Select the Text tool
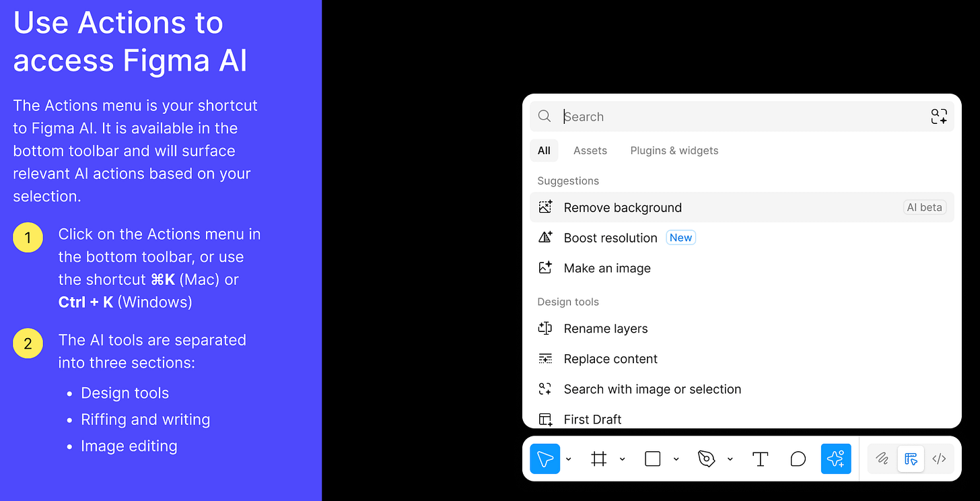This screenshot has height=501, width=980. (x=760, y=459)
